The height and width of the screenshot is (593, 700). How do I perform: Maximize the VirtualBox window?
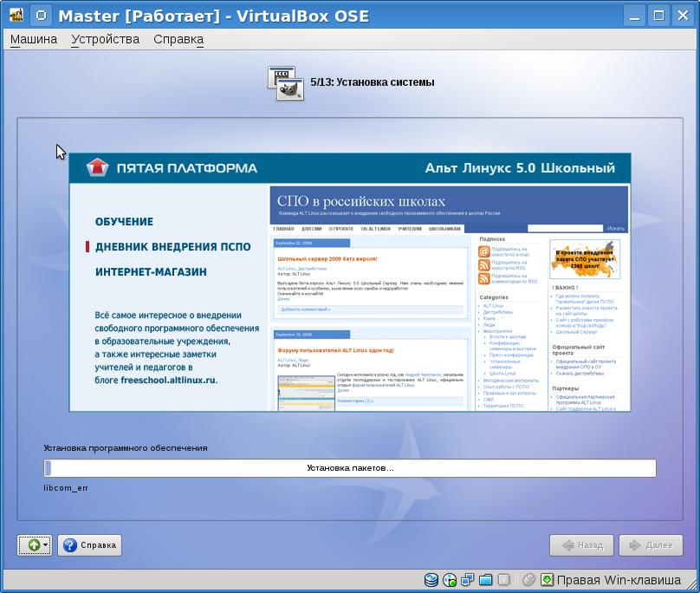pyautogui.click(x=658, y=16)
